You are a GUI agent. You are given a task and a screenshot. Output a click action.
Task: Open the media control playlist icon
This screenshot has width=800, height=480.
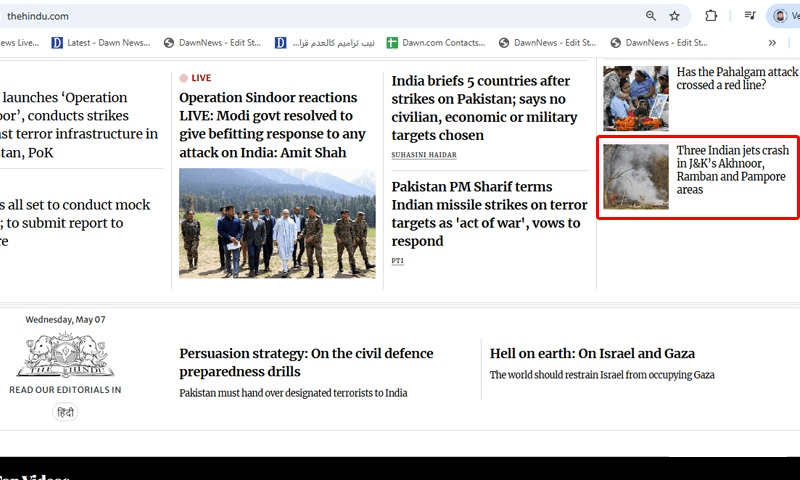pyautogui.click(x=749, y=16)
